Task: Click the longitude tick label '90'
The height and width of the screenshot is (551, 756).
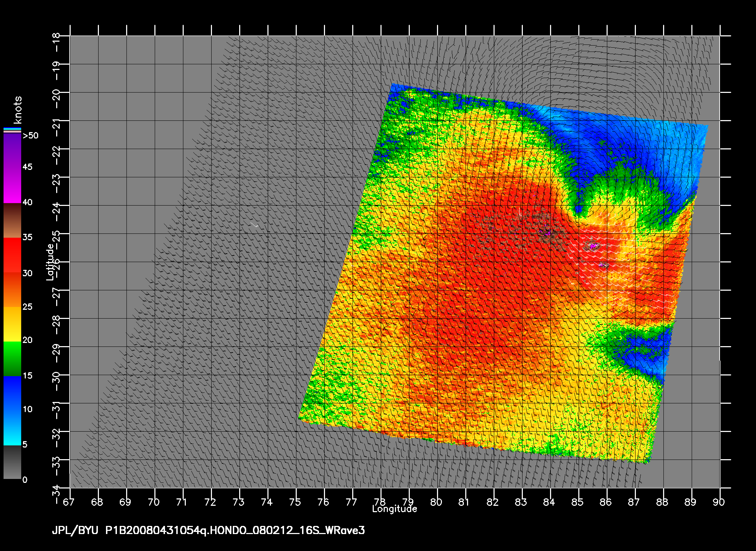Action: click(x=719, y=502)
